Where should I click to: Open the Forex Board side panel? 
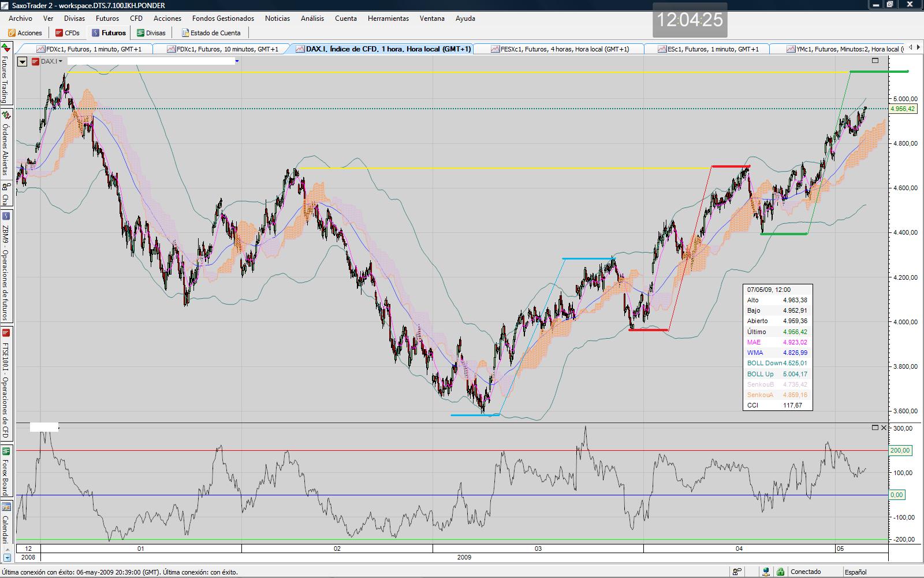click(5, 470)
